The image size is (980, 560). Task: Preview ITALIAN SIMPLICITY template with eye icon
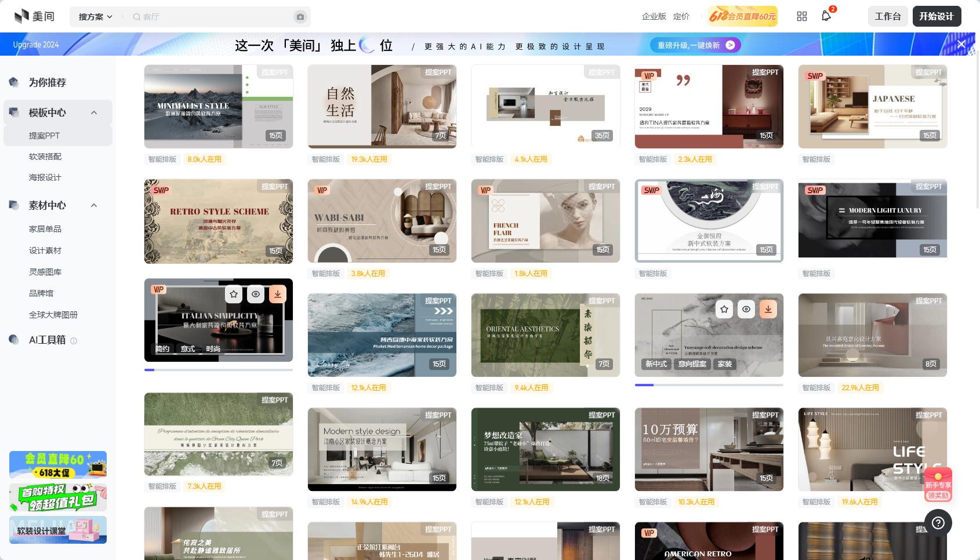pos(256,294)
